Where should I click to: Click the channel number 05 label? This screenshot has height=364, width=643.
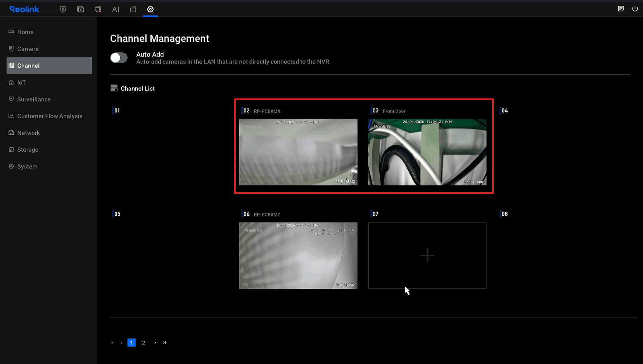(117, 214)
